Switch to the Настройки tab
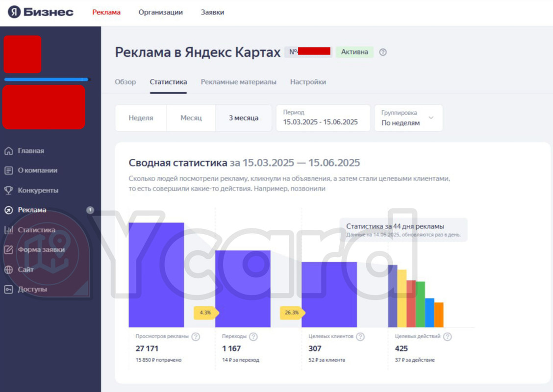This screenshot has height=392, width=553. [x=308, y=82]
